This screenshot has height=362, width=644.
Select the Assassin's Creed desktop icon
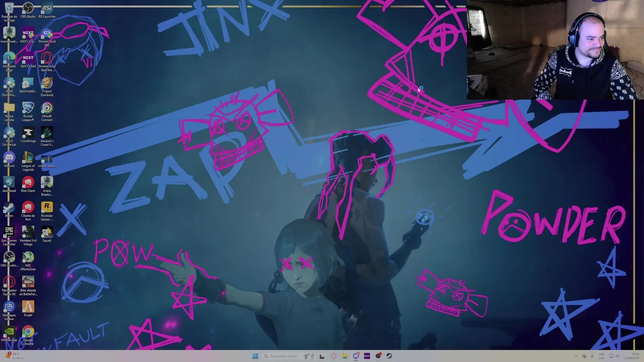point(47,136)
